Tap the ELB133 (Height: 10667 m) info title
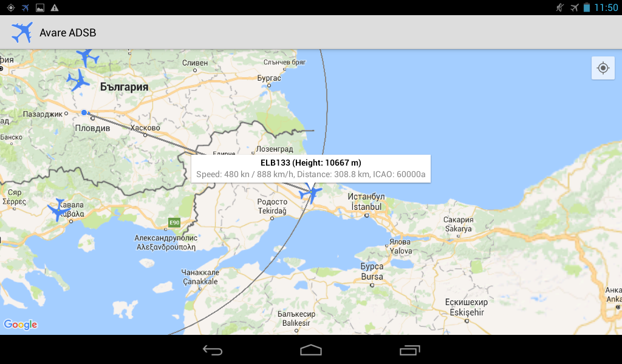 [310, 163]
